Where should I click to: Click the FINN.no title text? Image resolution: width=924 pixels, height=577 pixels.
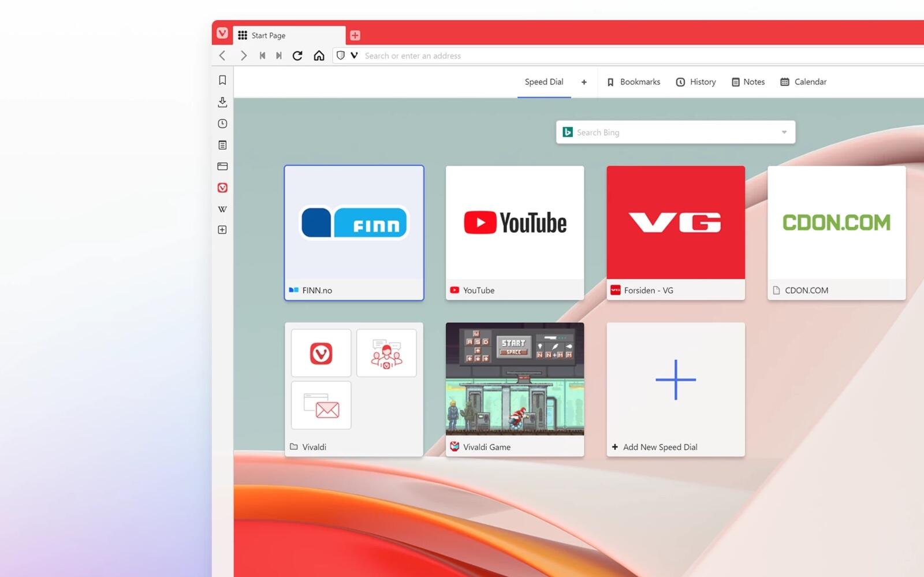point(317,291)
